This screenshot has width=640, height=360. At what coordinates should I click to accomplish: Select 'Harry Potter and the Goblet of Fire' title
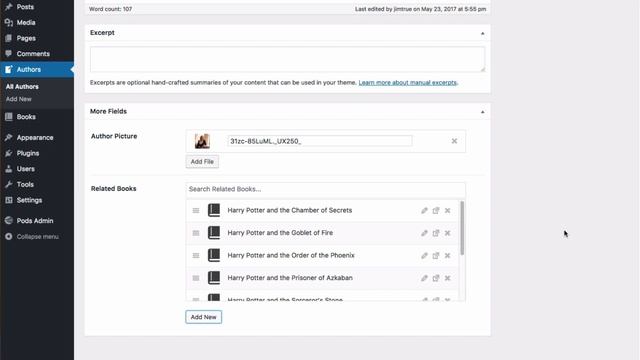(280, 233)
